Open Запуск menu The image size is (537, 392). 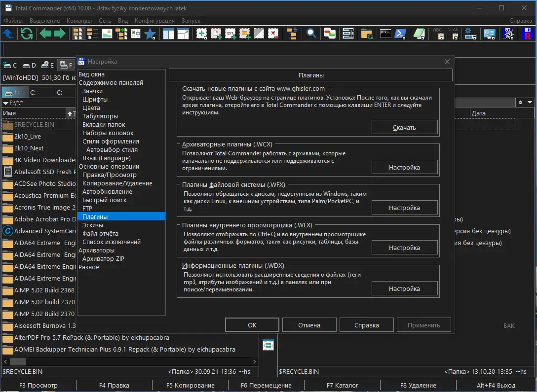pyautogui.click(x=191, y=21)
